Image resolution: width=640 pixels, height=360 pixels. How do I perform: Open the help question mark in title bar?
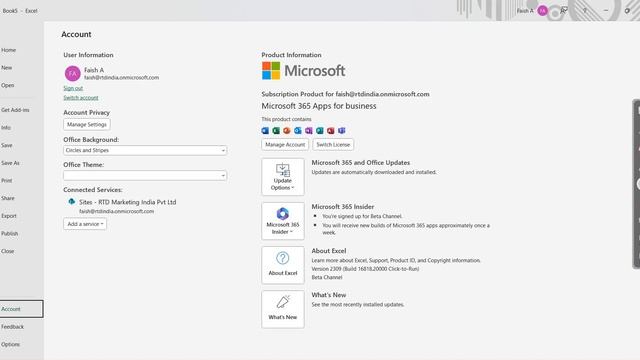tap(585, 11)
